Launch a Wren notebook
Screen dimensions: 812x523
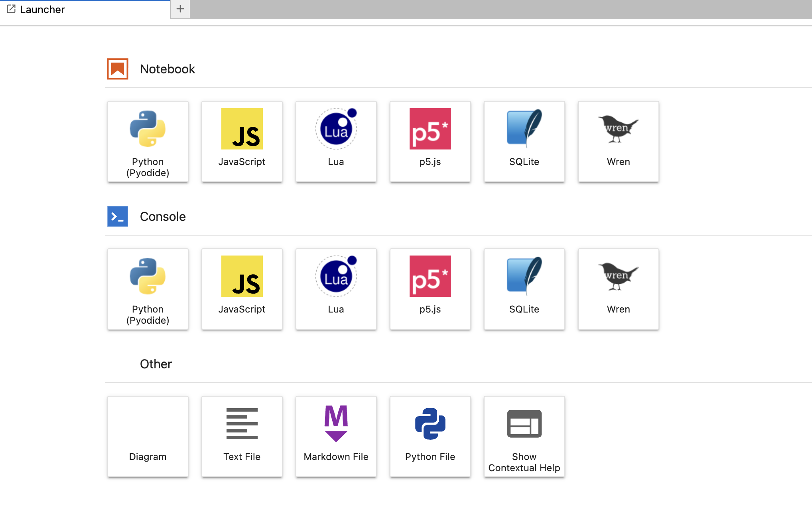(618, 142)
